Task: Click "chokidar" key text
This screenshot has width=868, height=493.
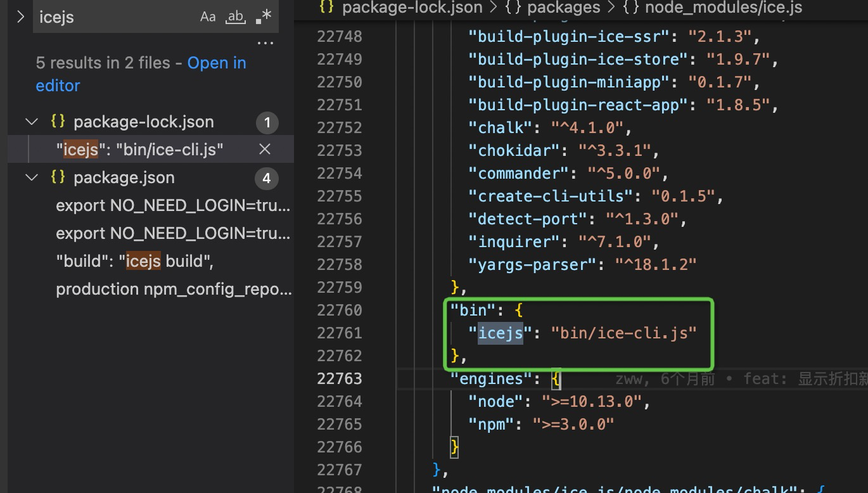Action: tap(514, 150)
